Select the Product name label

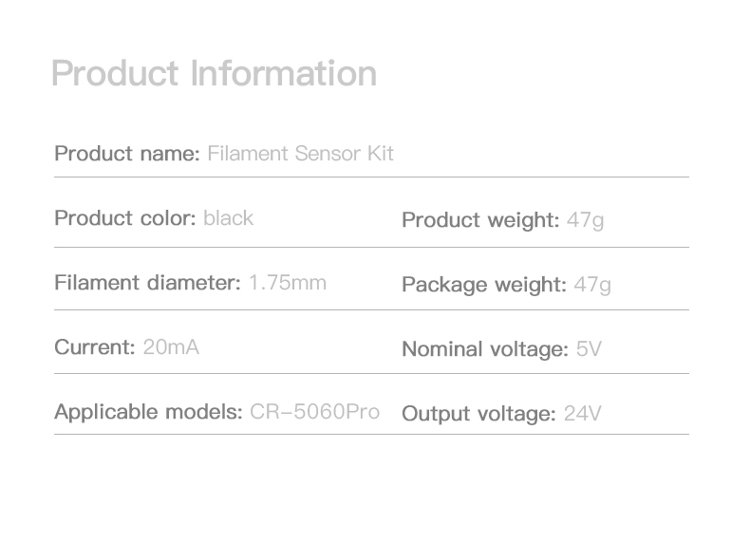(127, 154)
